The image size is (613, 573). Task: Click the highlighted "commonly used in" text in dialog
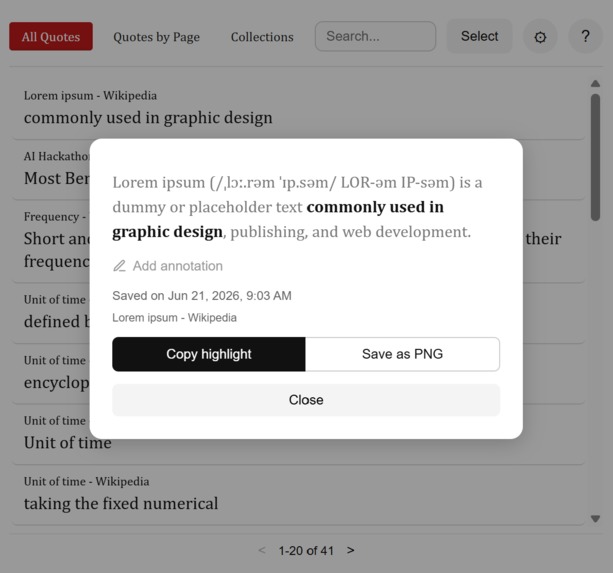(x=375, y=207)
